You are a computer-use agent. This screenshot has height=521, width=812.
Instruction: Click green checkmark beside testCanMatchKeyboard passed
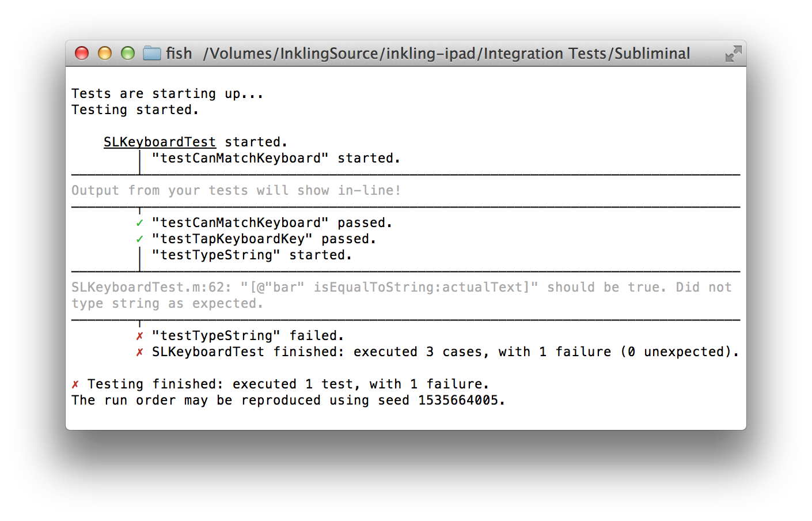point(139,223)
